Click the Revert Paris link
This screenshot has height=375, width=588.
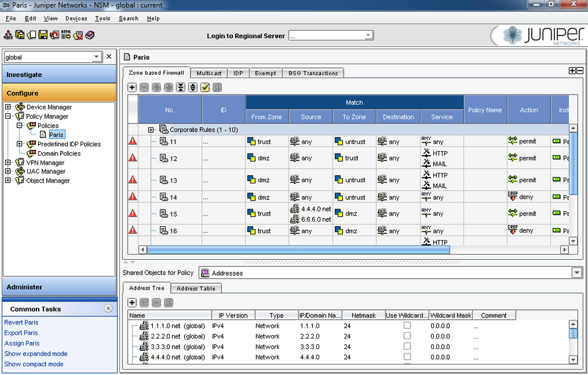21,322
